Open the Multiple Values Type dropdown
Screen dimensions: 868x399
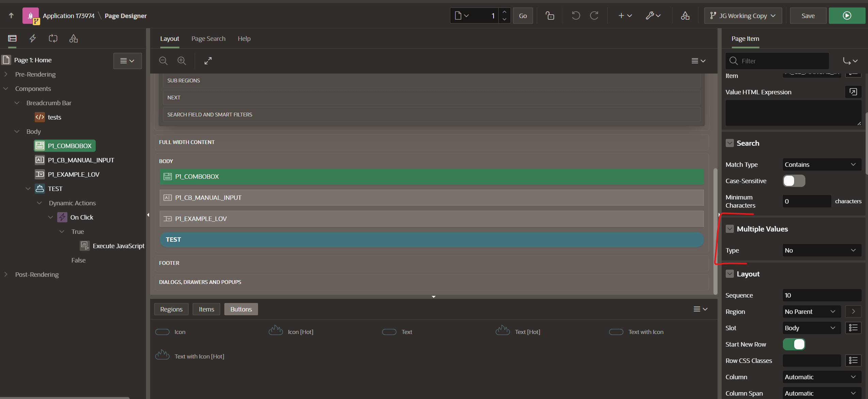pos(821,250)
